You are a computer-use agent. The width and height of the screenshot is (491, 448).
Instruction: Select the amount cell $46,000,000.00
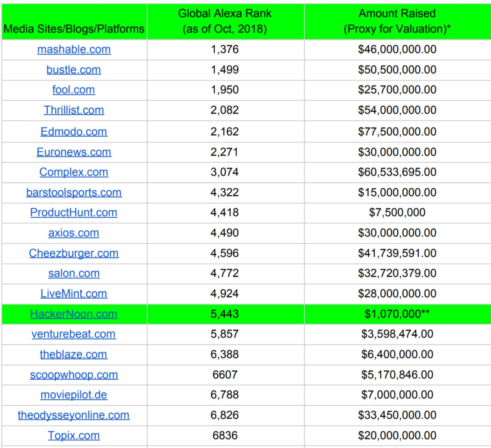point(397,50)
